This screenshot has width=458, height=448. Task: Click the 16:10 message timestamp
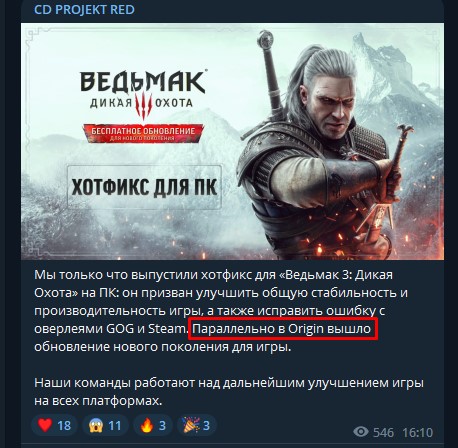(418, 432)
